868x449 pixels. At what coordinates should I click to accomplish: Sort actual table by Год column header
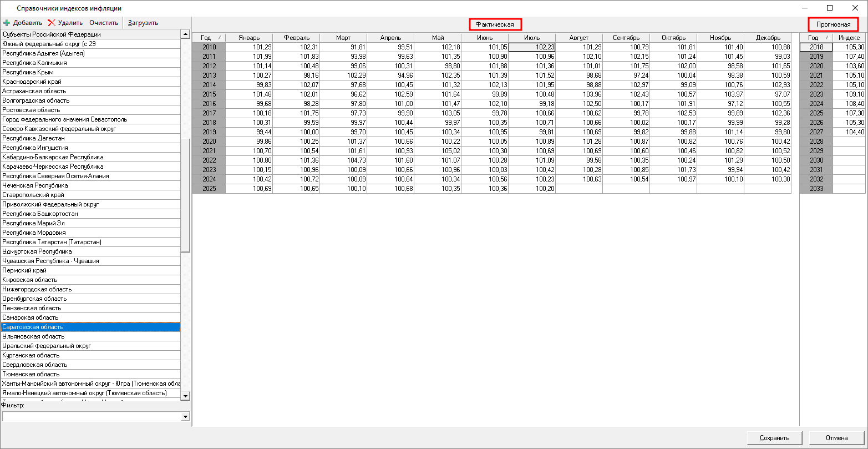209,38
